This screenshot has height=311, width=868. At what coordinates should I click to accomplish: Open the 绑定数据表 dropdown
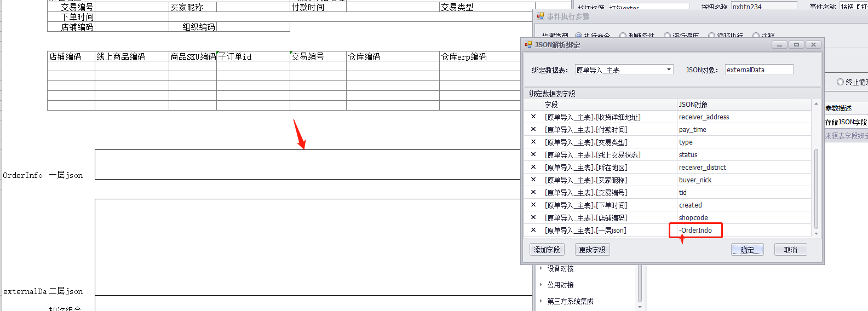click(669, 70)
